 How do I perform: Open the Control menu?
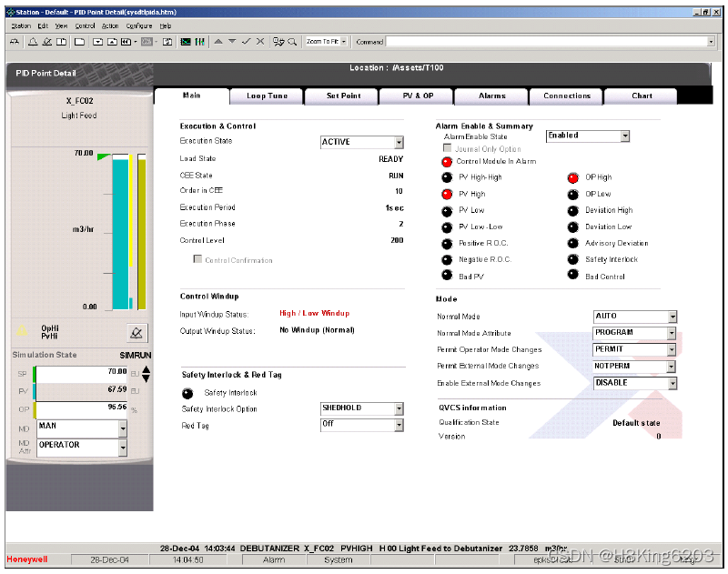pos(85,26)
